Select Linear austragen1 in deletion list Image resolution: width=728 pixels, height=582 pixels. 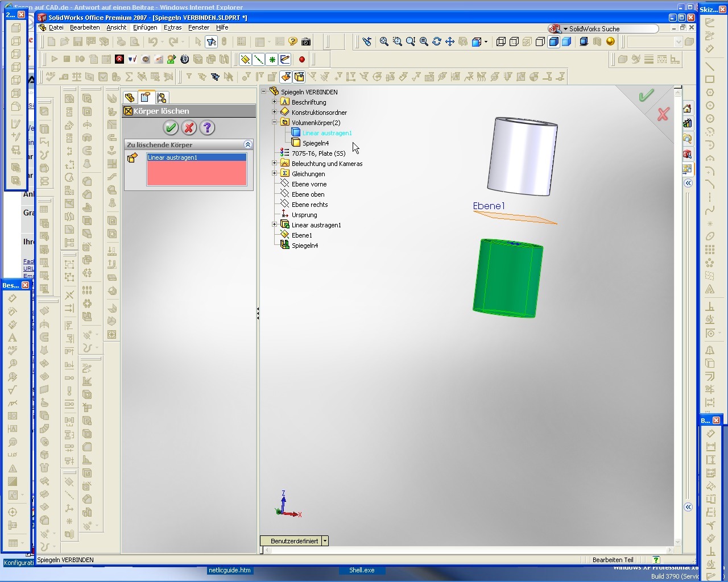tap(197, 157)
